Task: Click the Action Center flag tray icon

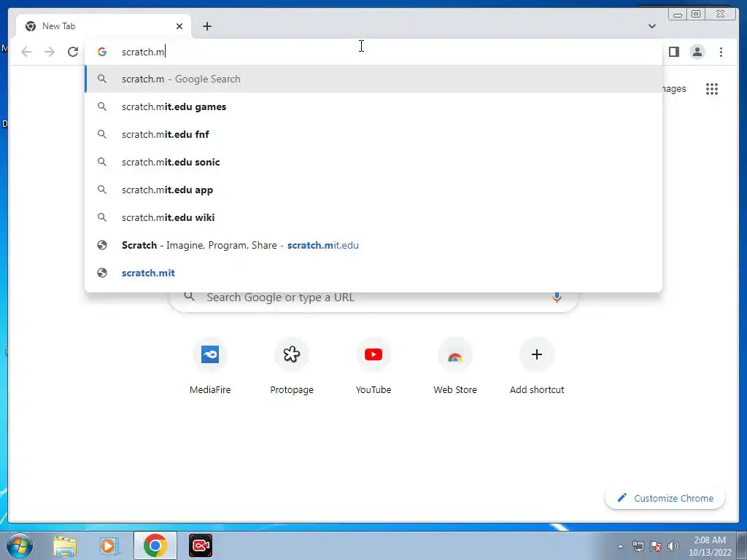Action: coord(656,546)
